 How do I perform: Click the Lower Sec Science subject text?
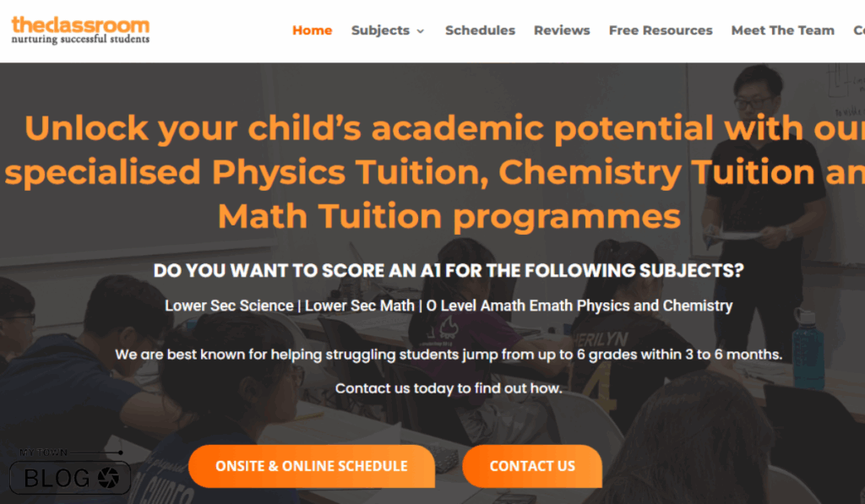click(229, 306)
